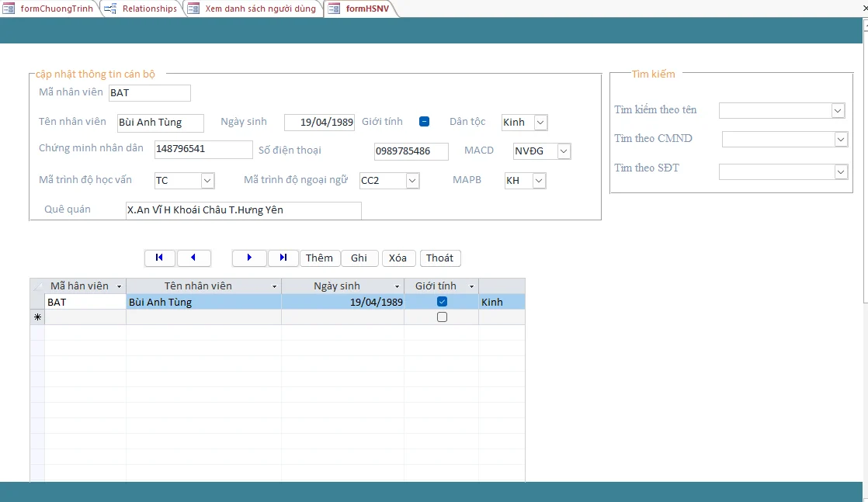Switch to the Relationships tab
The width and height of the screenshot is (868, 502).
[144, 9]
